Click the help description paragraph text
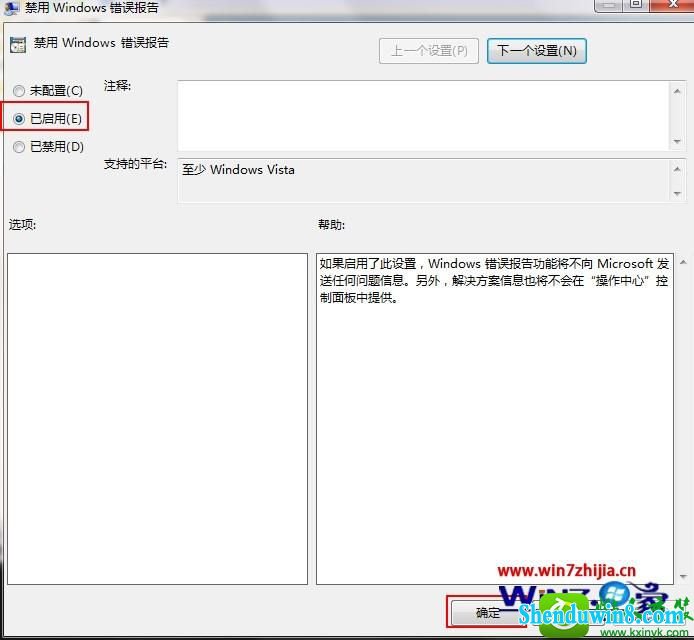The height and width of the screenshot is (640, 694). coord(494,281)
